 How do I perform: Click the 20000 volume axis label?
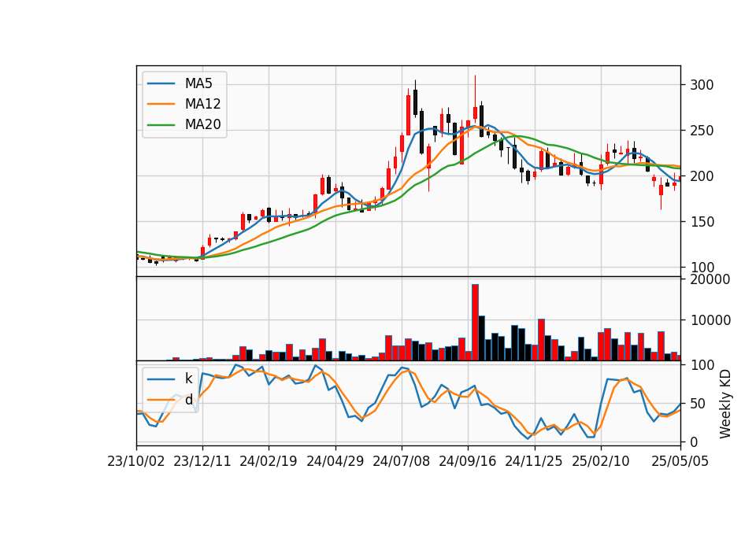[x=710, y=279]
